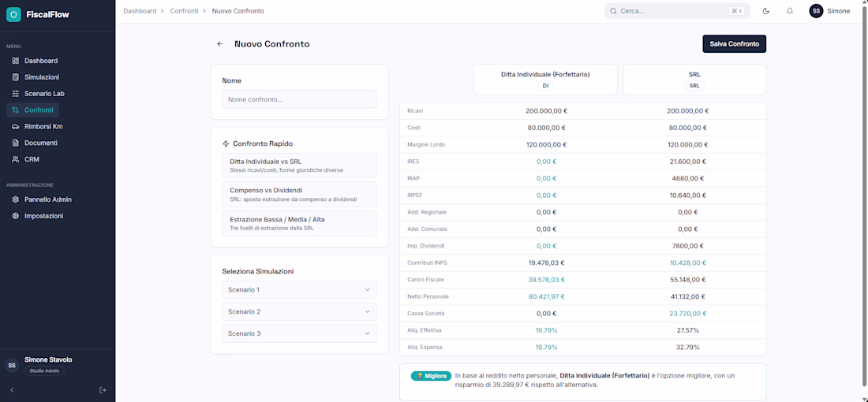Open the Rimborsi Km section

click(x=43, y=127)
